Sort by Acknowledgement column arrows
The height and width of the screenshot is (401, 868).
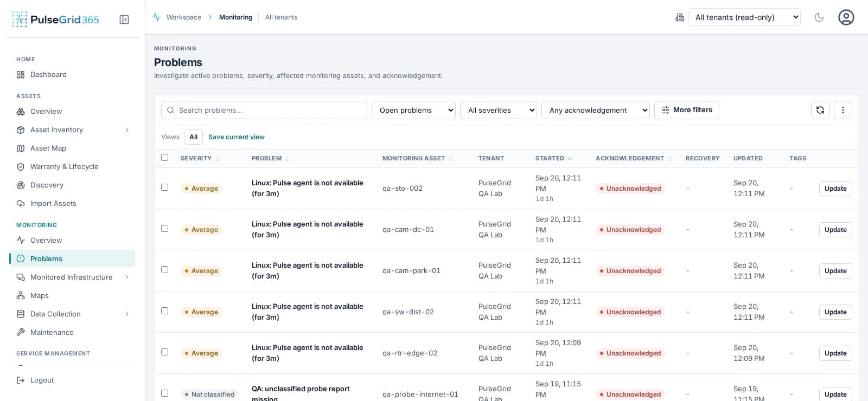pos(669,159)
